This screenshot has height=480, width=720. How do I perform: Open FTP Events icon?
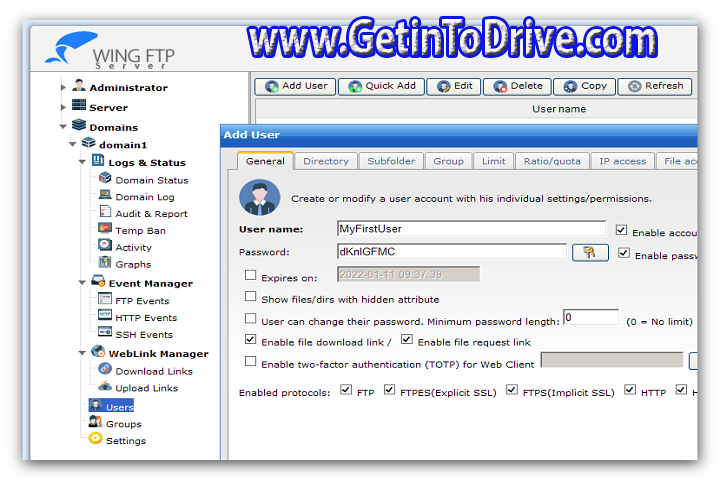[105, 299]
